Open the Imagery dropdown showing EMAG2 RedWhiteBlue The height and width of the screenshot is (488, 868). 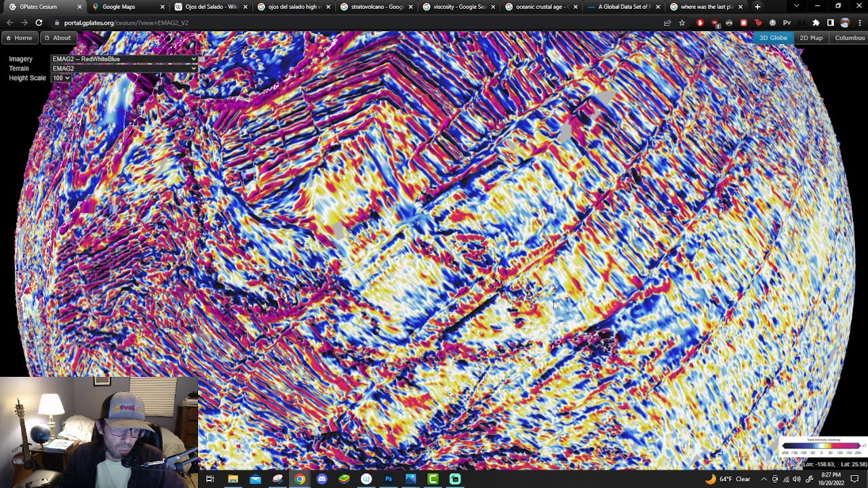click(124, 59)
